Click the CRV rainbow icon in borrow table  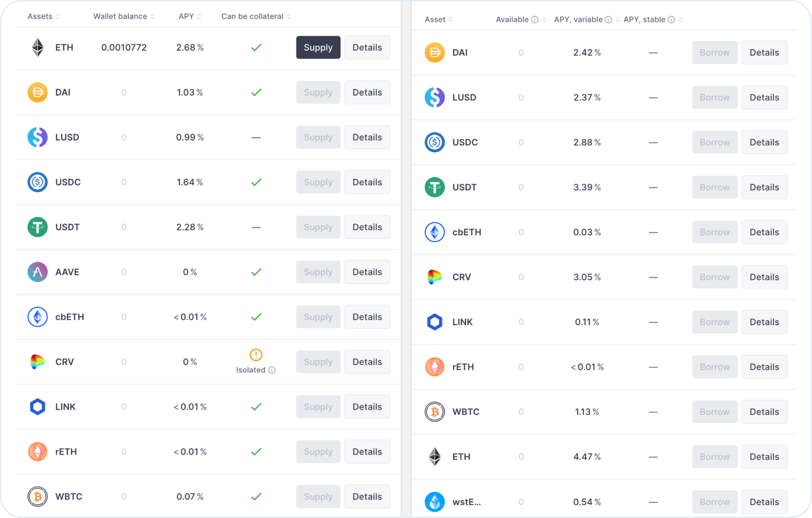(434, 277)
